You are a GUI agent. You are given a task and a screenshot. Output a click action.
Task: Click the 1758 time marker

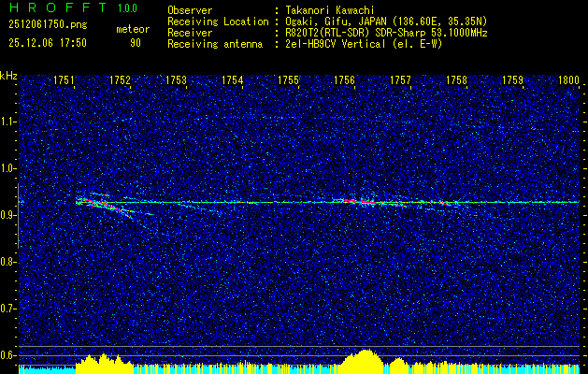457,79
